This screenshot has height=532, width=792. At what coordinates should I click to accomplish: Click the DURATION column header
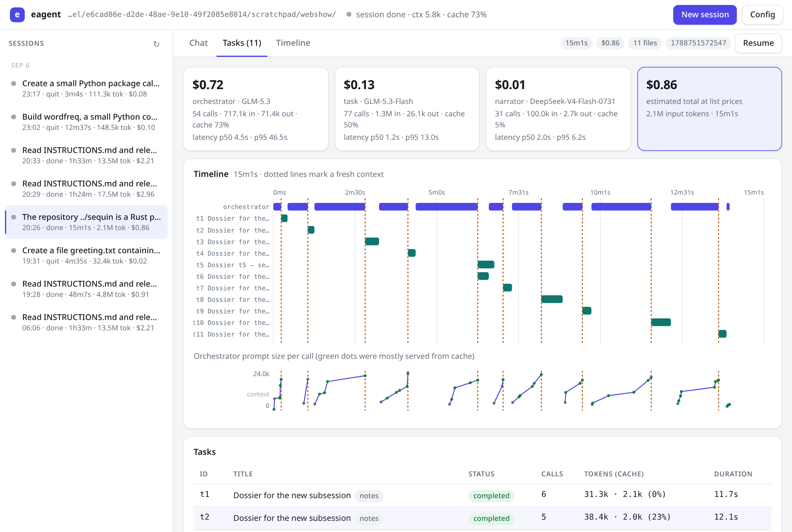click(733, 474)
